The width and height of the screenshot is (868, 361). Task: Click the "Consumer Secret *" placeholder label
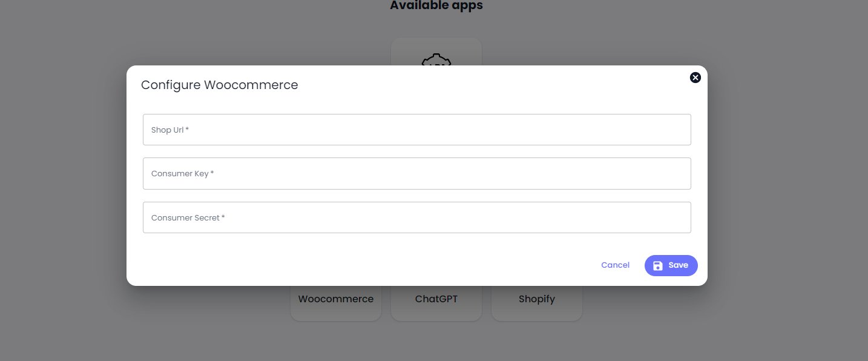[188, 218]
